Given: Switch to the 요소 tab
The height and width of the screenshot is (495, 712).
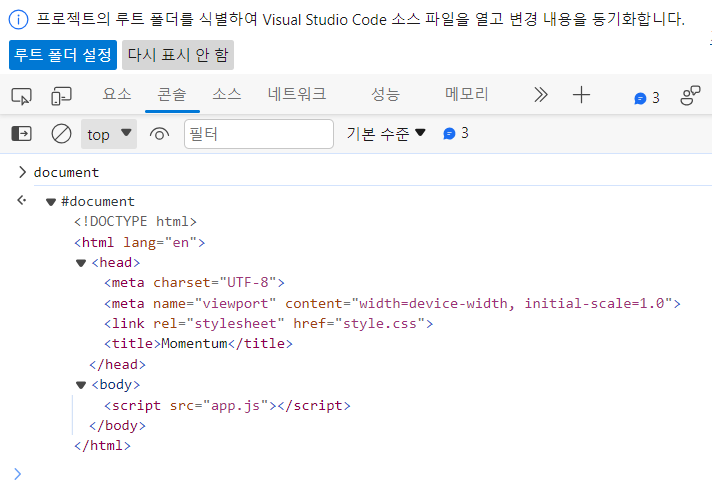Looking at the screenshot, I should click(117, 94).
